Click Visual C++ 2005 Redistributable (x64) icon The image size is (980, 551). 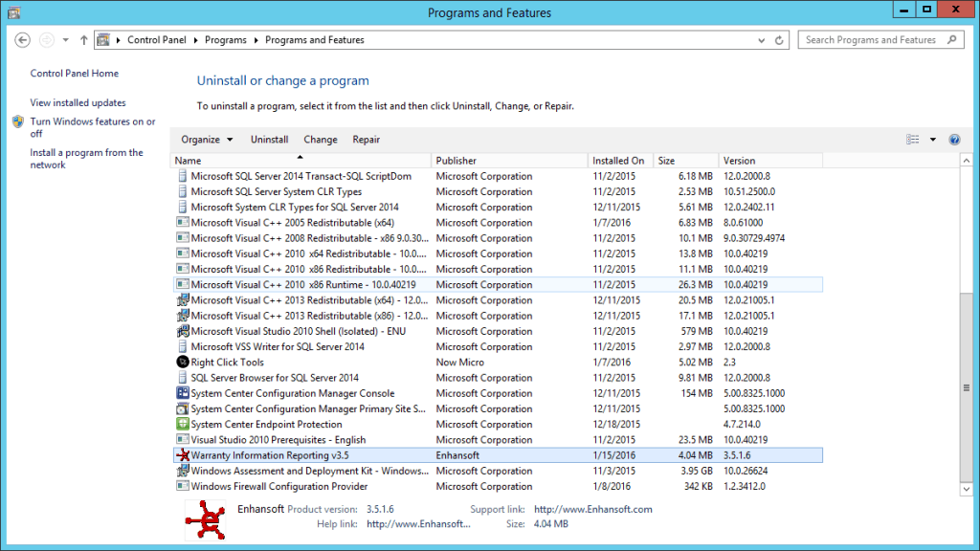tap(183, 222)
